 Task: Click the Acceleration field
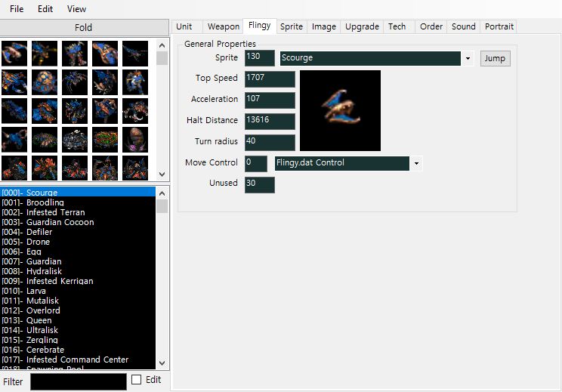coord(270,100)
